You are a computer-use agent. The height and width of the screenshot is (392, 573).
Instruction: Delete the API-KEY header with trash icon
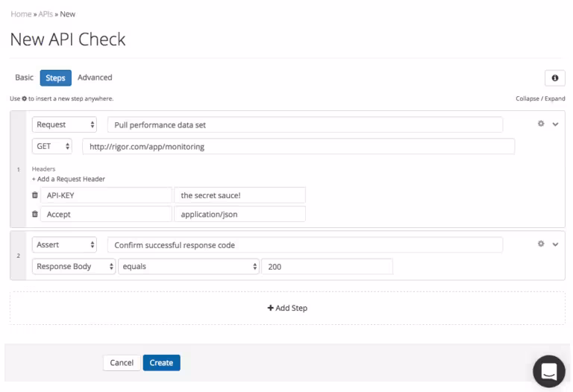[x=35, y=195]
